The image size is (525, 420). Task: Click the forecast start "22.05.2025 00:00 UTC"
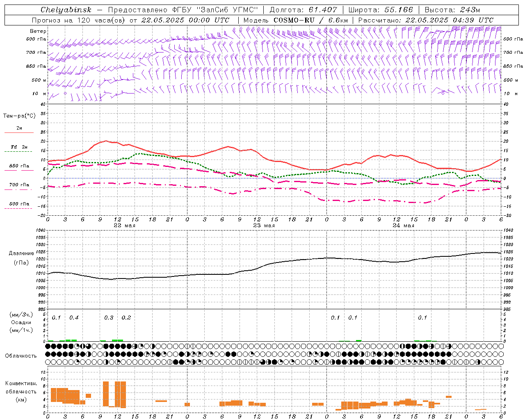click(185, 20)
